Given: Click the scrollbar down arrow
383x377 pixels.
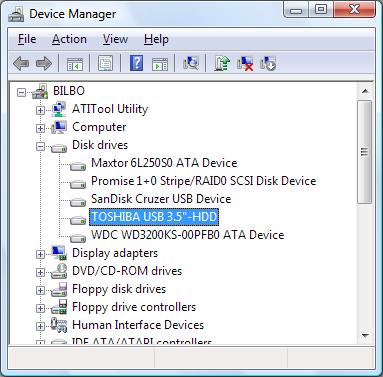Looking at the screenshot, I should pyautogui.click(x=365, y=335).
